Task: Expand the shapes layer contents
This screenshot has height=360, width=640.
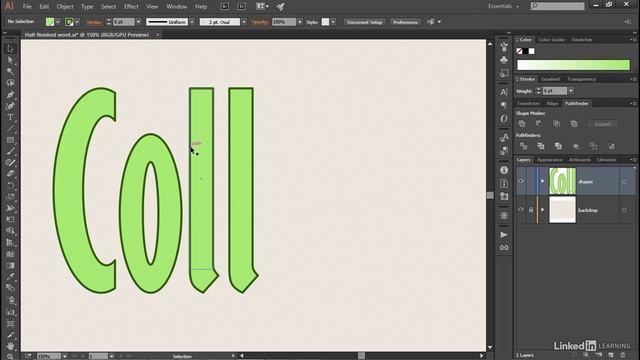Action: pos(542,181)
